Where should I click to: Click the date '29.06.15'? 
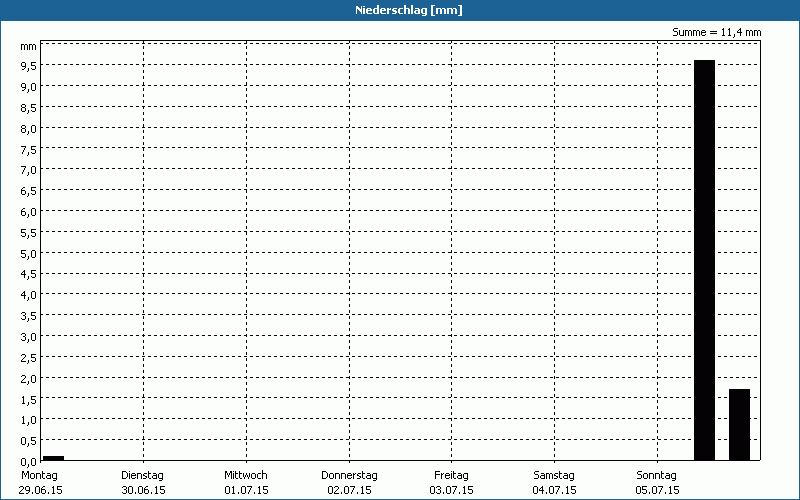click(40, 490)
